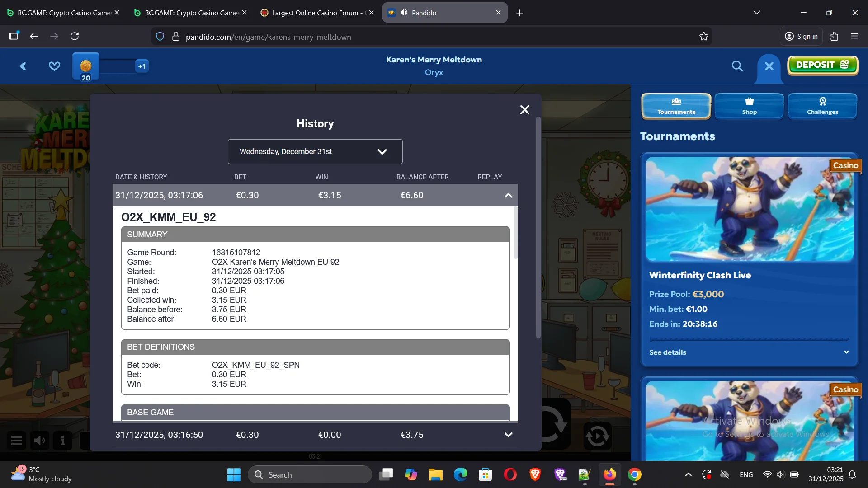This screenshot has width=868, height=488.
Task: Open a new browser tab
Action: click(519, 13)
